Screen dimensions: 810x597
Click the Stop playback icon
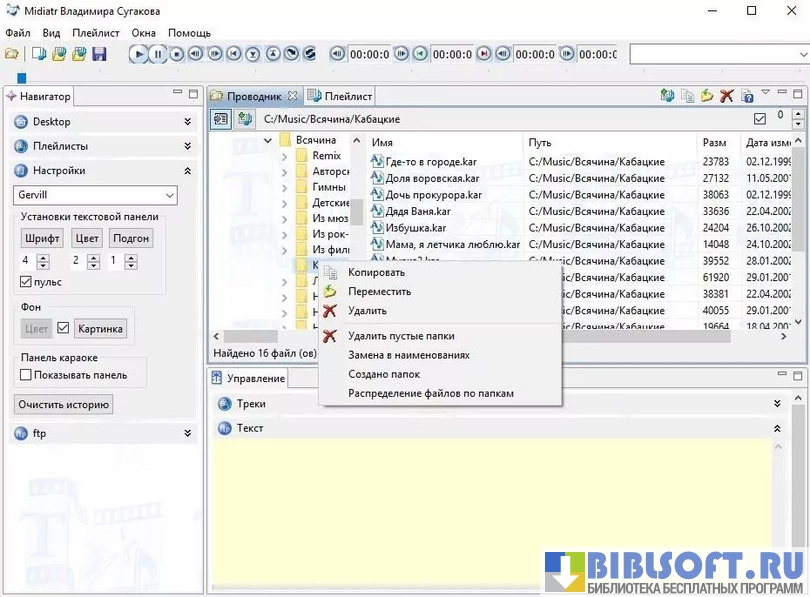(177, 54)
